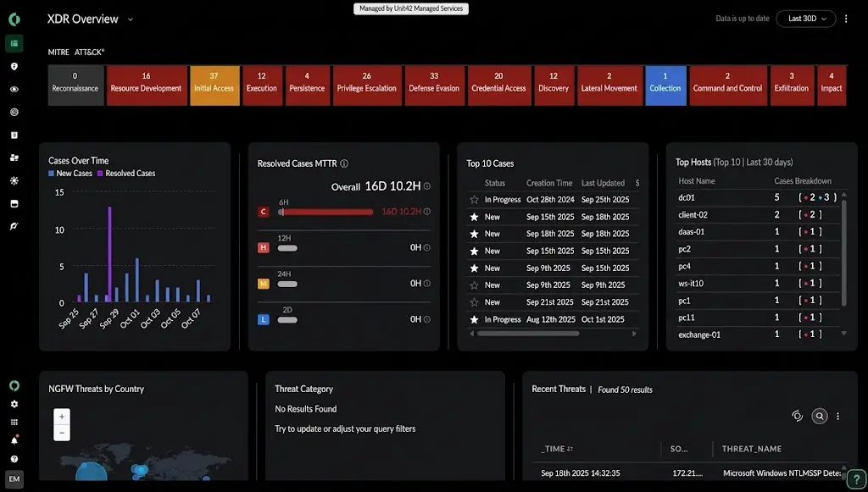Click the medium severity M badge
Viewport: 868px width, 492px height.
pyautogui.click(x=264, y=284)
